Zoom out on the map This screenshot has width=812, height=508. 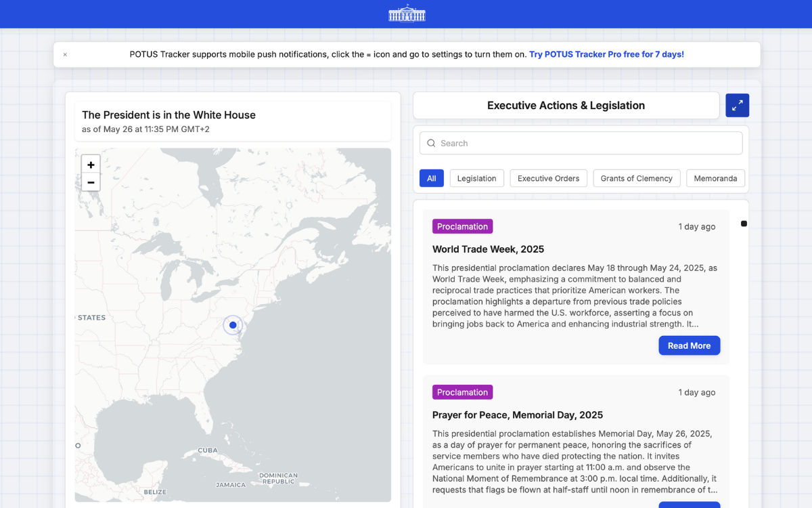(x=91, y=182)
